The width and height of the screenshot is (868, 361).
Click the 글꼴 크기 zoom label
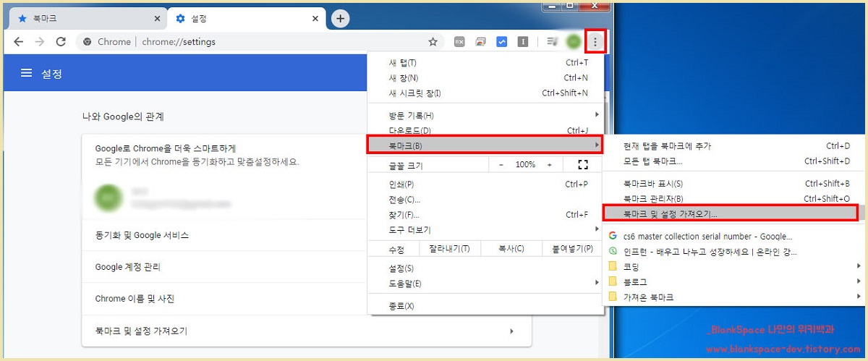click(x=406, y=166)
